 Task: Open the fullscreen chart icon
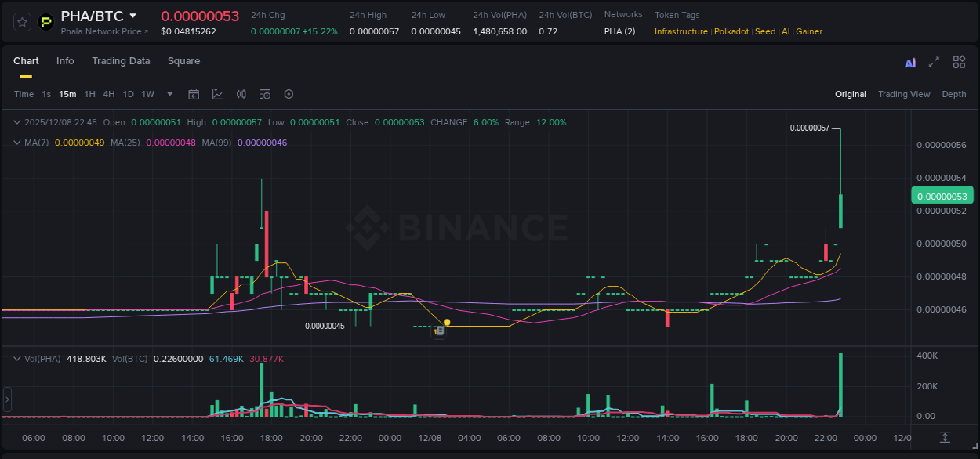[934, 61]
